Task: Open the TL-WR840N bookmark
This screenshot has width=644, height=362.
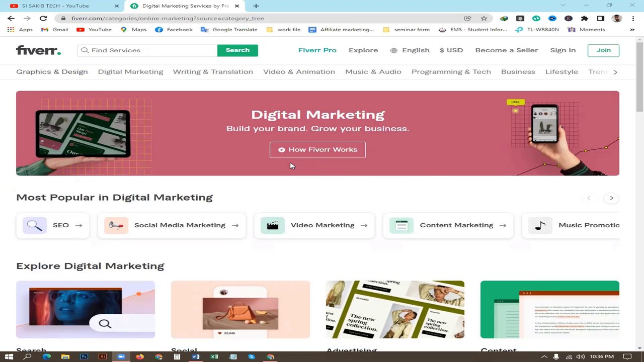Action: [x=537, y=30]
